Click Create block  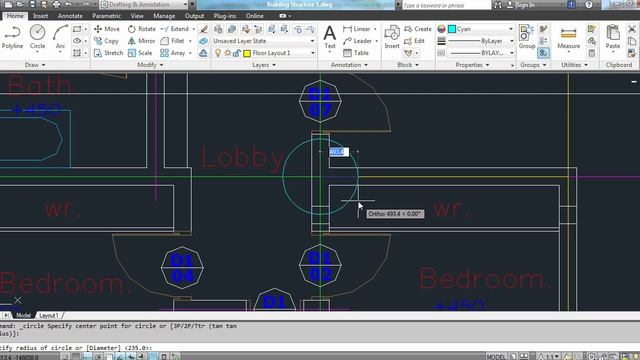point(418,29)
